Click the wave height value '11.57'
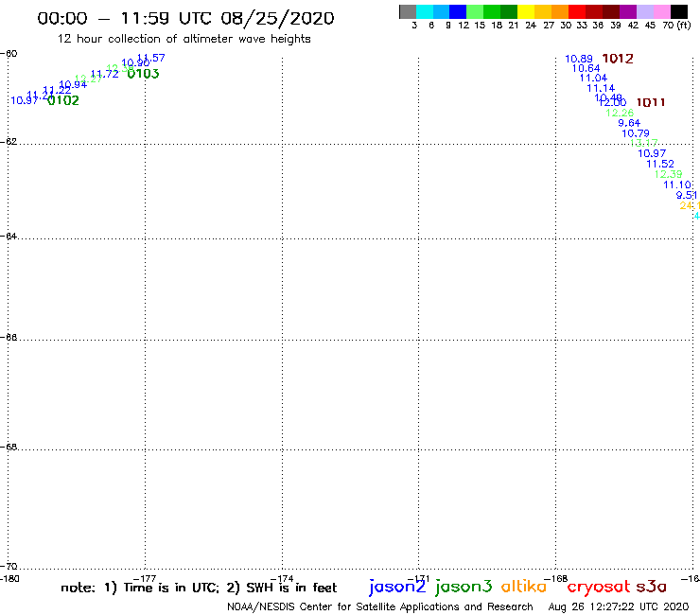700x615 pixels. tap(151, 58)
